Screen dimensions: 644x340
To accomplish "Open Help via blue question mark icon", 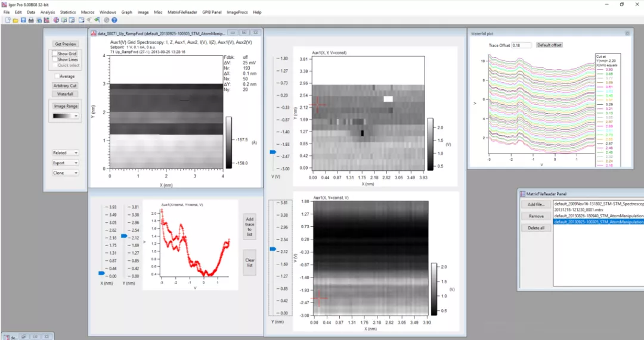I will coord(114,20).
